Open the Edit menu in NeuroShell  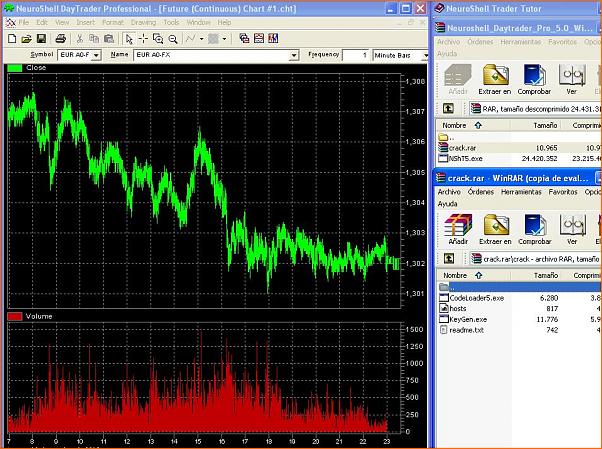tap(42, 23)
